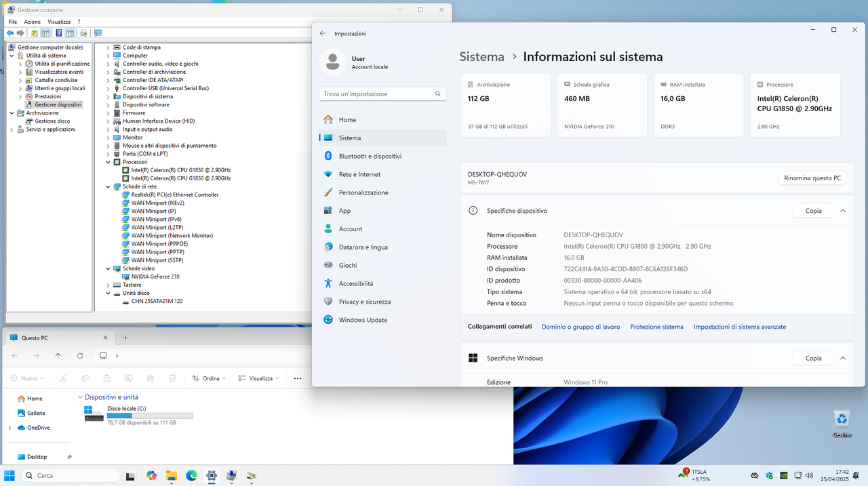Collapse the Processori device category
Image resolution: width=868 pixels, height=486 pixels.
[108, 162]
